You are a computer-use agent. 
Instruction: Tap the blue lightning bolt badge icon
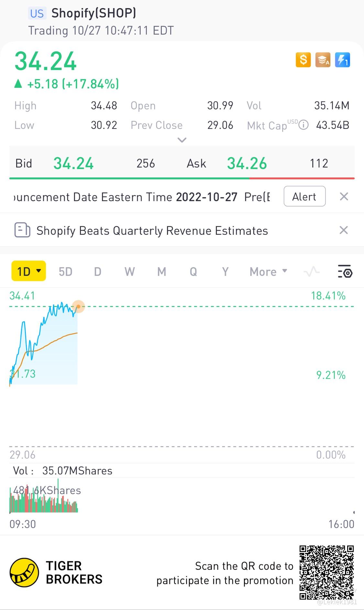[x=342, y=60]
